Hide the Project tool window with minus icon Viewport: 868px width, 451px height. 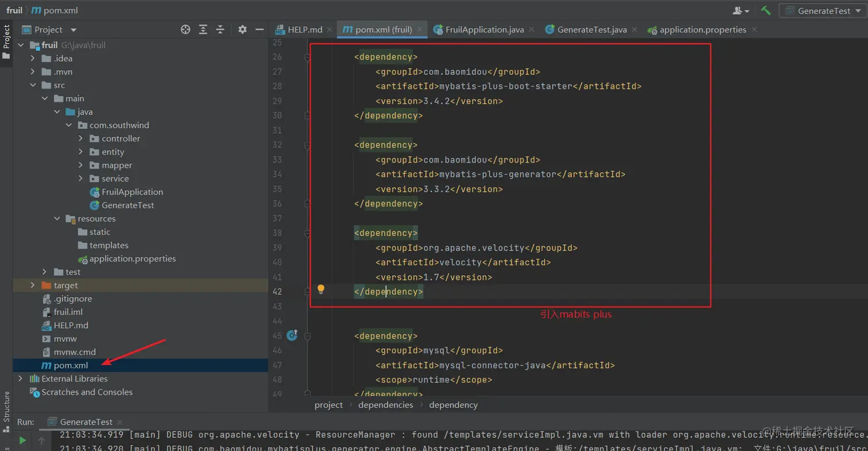point(259,29)
